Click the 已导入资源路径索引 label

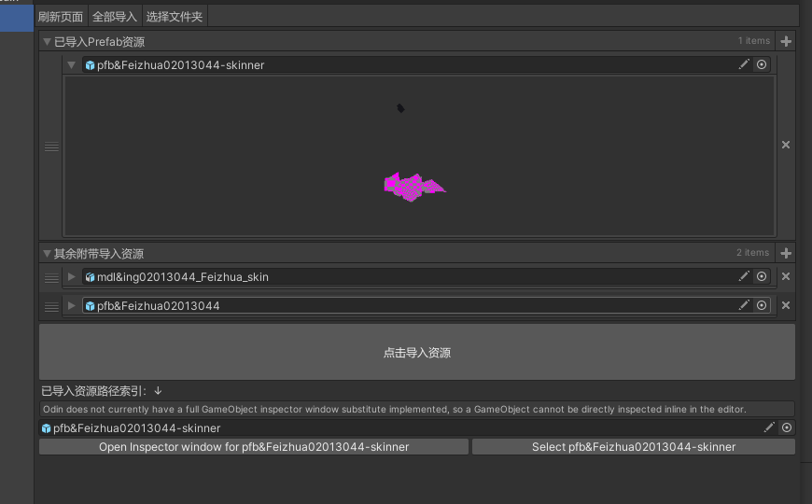point(93,391)
